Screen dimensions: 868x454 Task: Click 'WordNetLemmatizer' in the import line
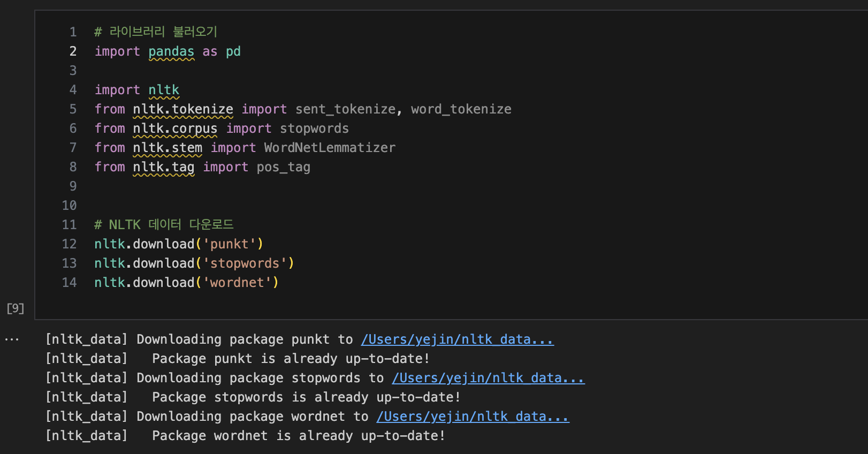click(330, 148)
